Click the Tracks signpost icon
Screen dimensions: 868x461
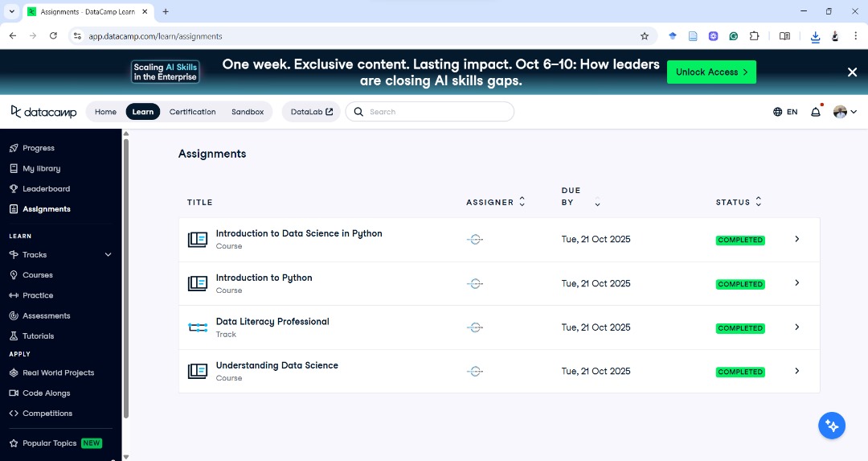[14, 254]
